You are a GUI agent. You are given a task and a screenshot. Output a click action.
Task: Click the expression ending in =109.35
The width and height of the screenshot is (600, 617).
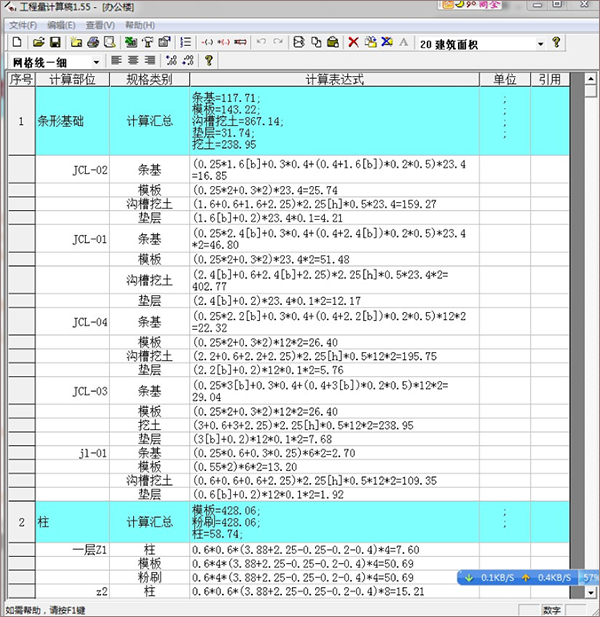pyautogui.click(x=334, y=480)
